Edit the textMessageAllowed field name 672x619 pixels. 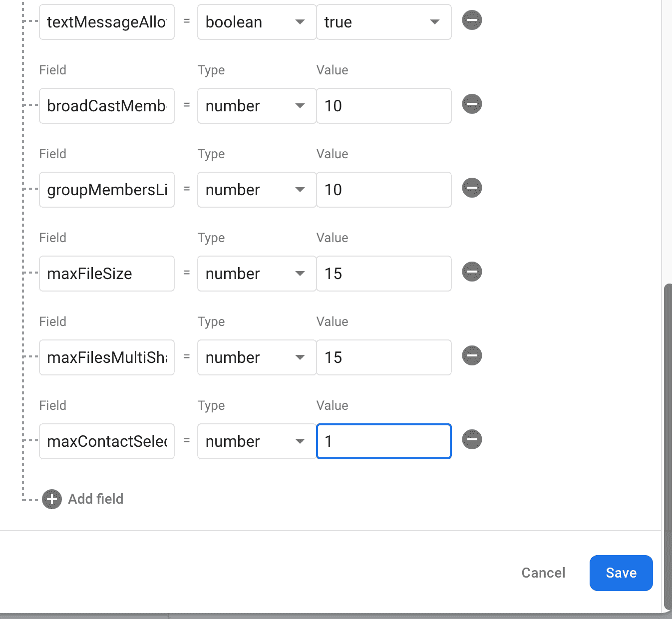[x=106, y=22]
